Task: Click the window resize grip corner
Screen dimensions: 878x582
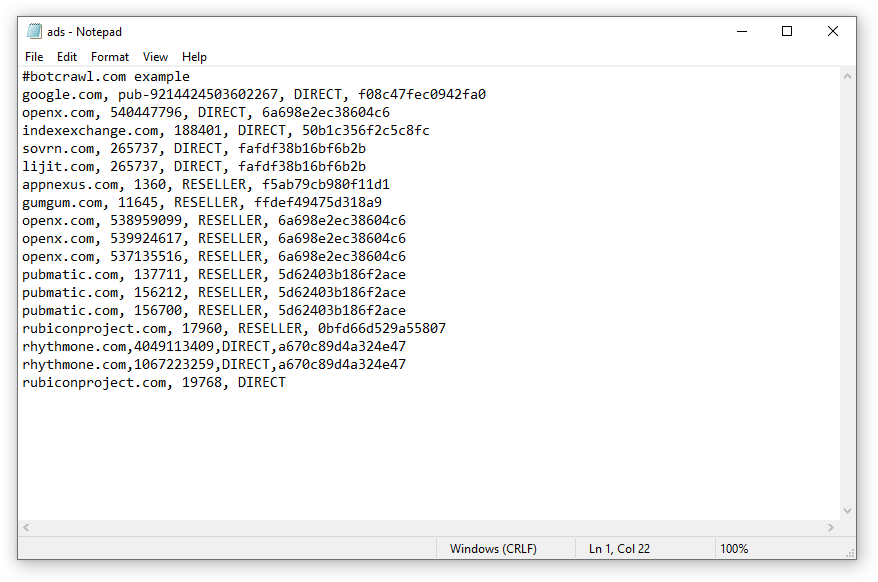Action: coord(850,553)
